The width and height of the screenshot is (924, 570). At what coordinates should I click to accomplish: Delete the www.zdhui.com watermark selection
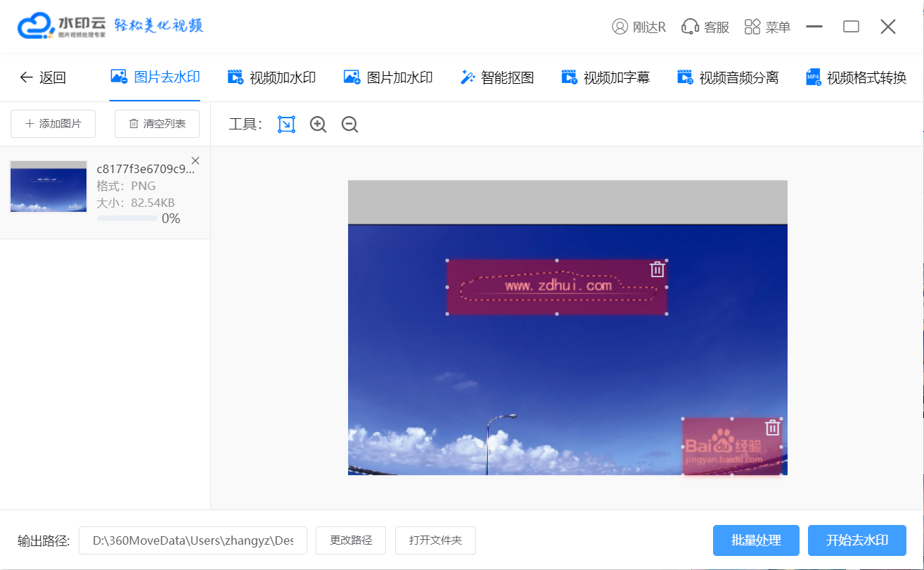[x=657, y=269]
